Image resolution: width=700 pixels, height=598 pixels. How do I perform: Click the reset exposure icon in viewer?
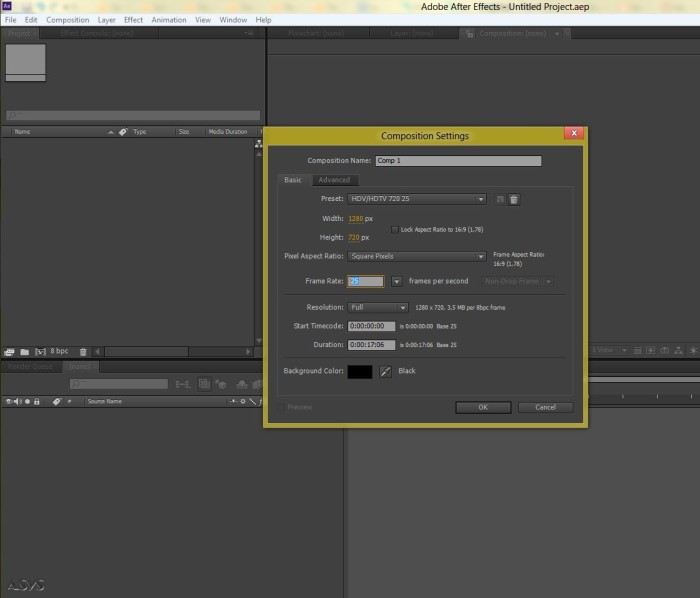pyautogui.click(x=693, y=351)
